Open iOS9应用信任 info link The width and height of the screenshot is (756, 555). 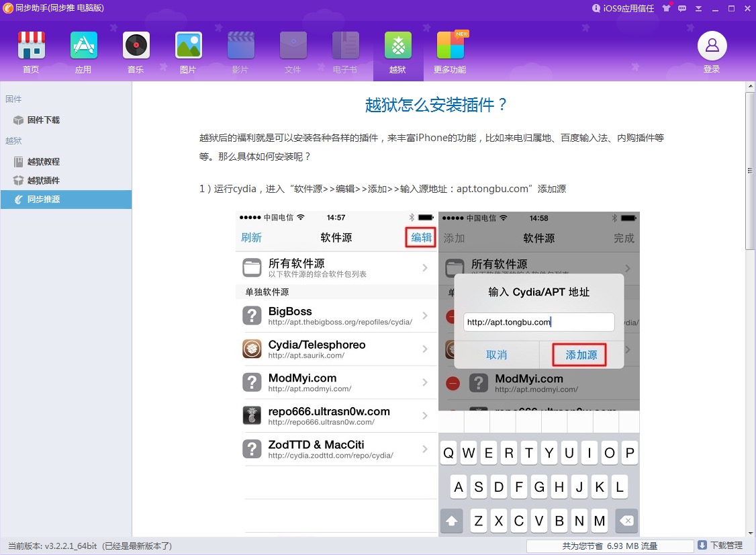pos(623,8)
